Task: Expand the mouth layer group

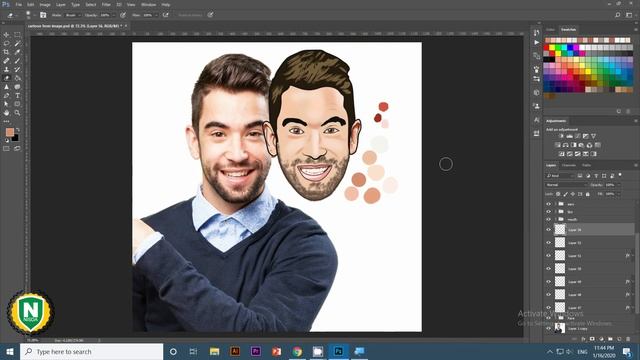Action: 556,219
